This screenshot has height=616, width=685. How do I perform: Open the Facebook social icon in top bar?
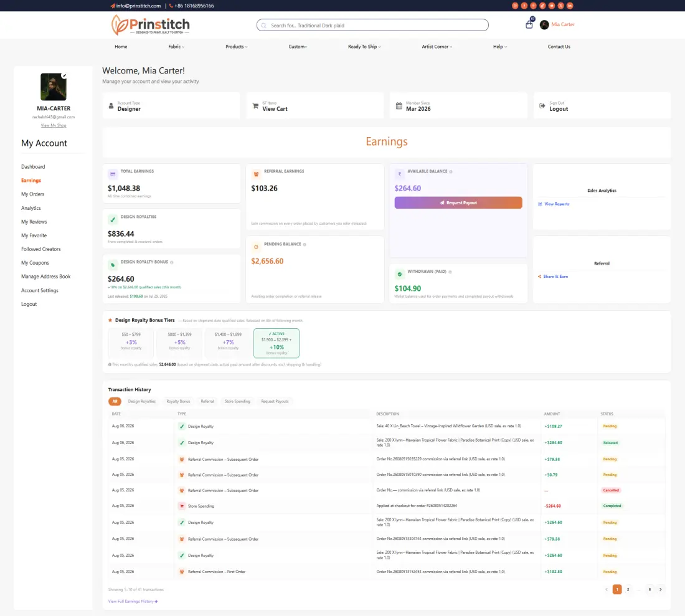pyautogui.click(x=524, y=6)
